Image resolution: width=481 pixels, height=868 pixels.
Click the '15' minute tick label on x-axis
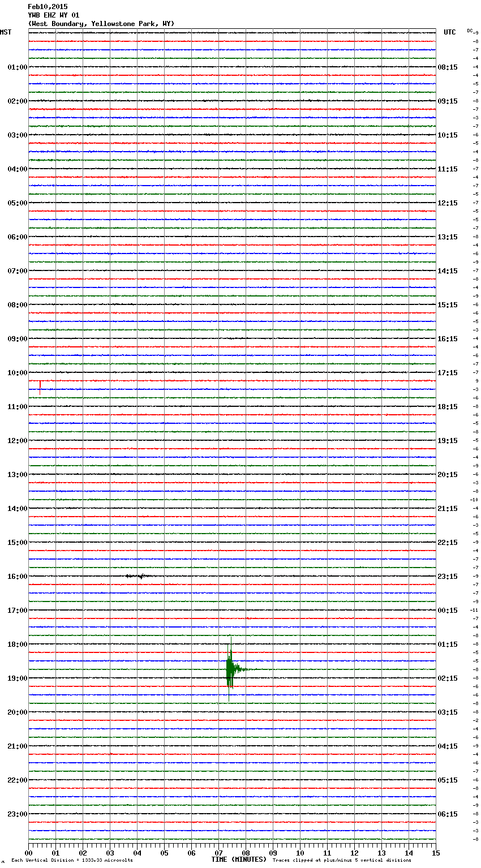[x=436, y=853]
